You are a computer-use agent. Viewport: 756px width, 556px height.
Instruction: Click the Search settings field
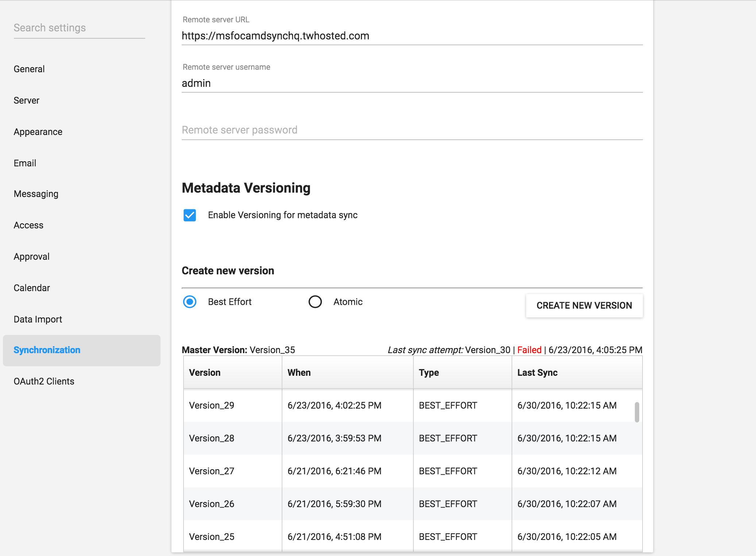(79, 28)
